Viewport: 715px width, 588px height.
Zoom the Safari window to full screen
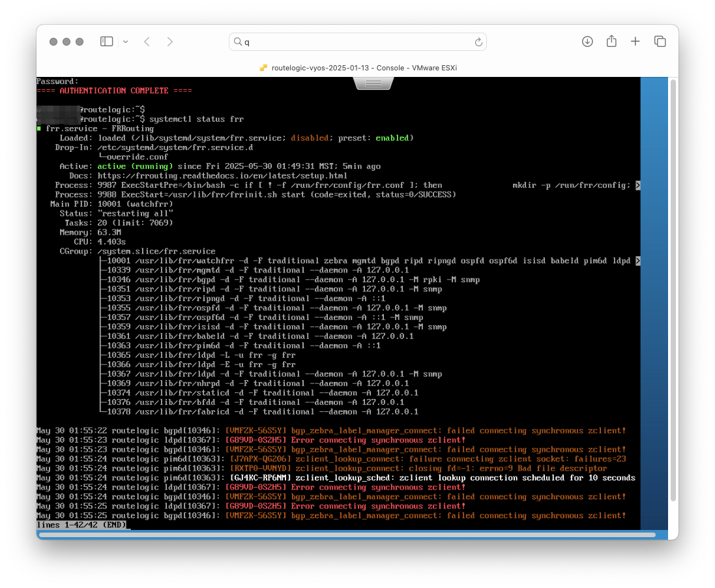pyautogui.click(x=80, y=42)
